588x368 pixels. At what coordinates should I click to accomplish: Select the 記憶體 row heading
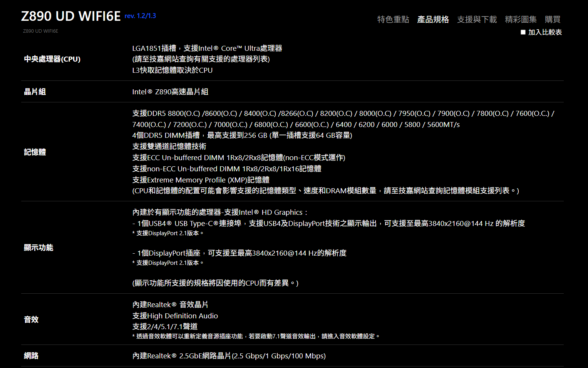pyautogui.click(x=35, y=152)
